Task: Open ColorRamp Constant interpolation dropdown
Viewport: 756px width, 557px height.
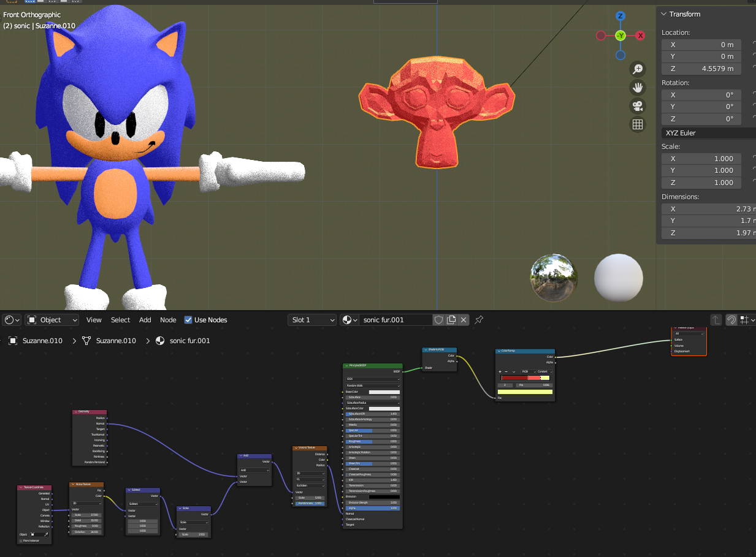Action: pyautogui.click(x=545, y=371)
